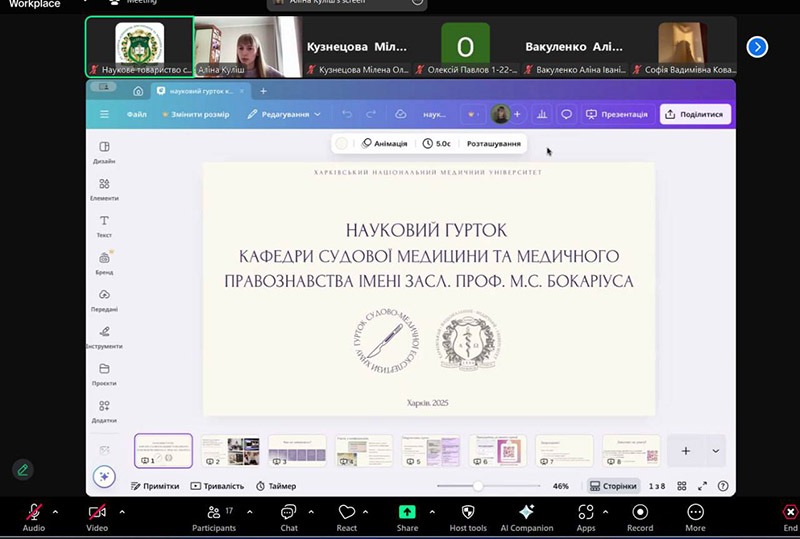The width and height of the screenshot is (800, 539).
Task: Open the File menu in Canva
Action: (x=137, y=114)
